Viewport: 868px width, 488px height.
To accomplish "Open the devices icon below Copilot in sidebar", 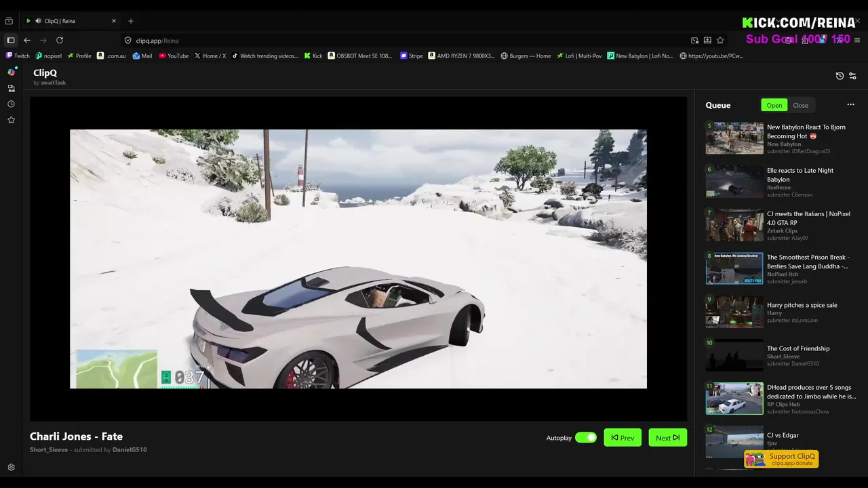I will (11, 88).
